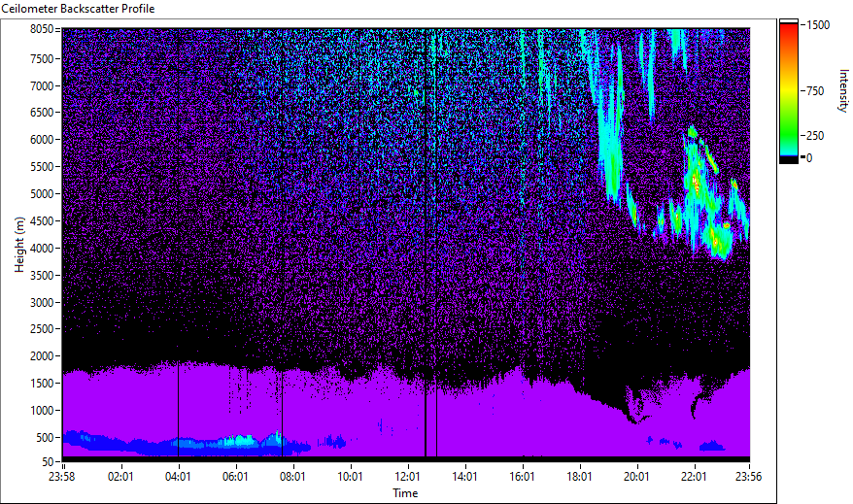
Task: Select the 4500 height axis label
Action: tap(42, 221)
